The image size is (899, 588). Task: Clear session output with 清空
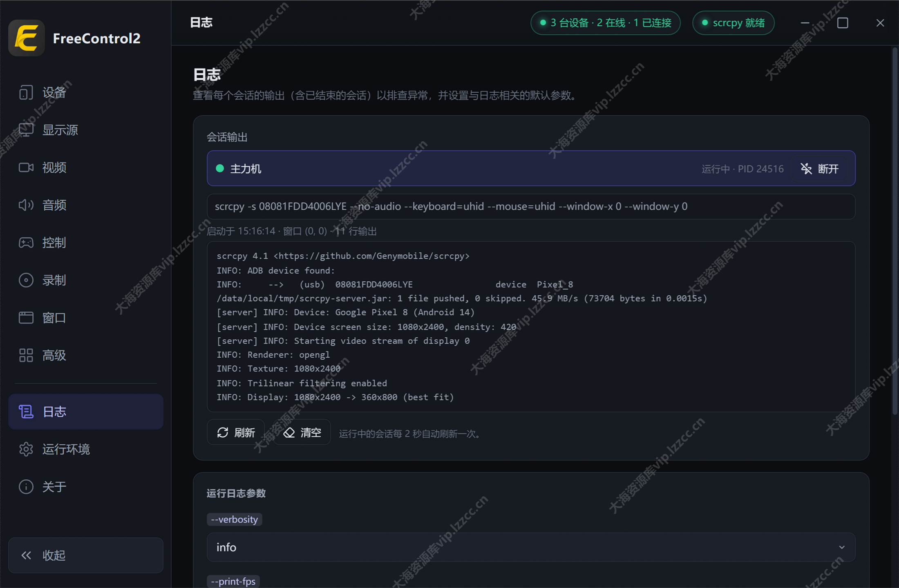(x=302, y=432)
